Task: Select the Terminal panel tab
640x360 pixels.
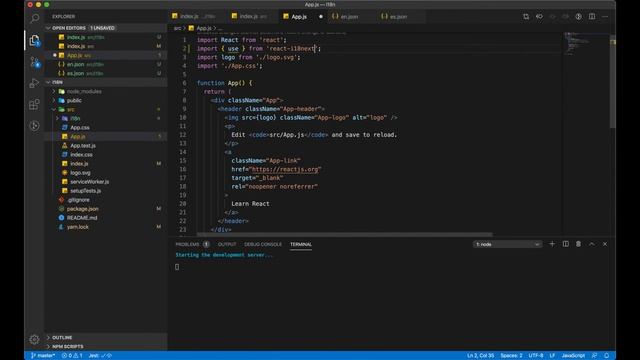Action: coord(301,244)
